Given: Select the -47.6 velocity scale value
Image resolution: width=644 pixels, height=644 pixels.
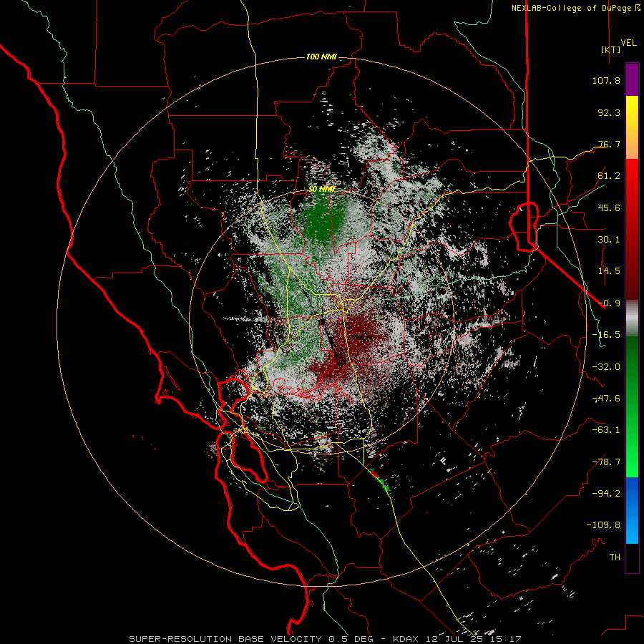Looking at the screenshot, I should 606,399.
